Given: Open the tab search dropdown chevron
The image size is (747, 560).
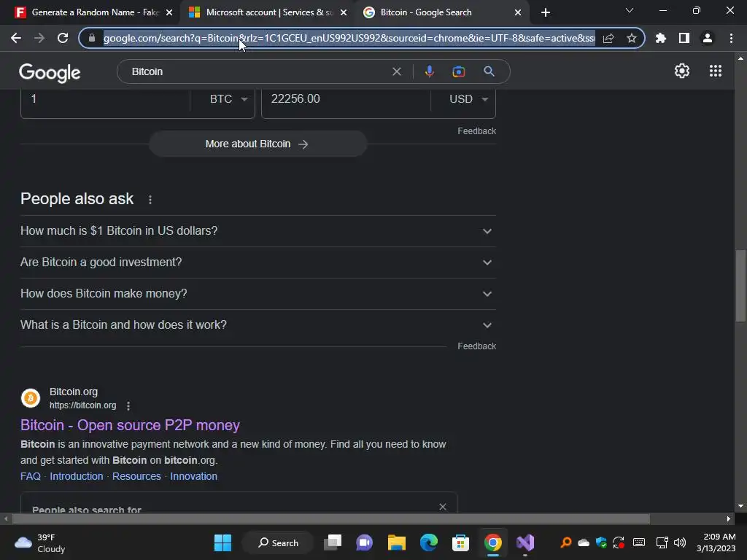Looking at the screenshot, I should coord(630,10).
